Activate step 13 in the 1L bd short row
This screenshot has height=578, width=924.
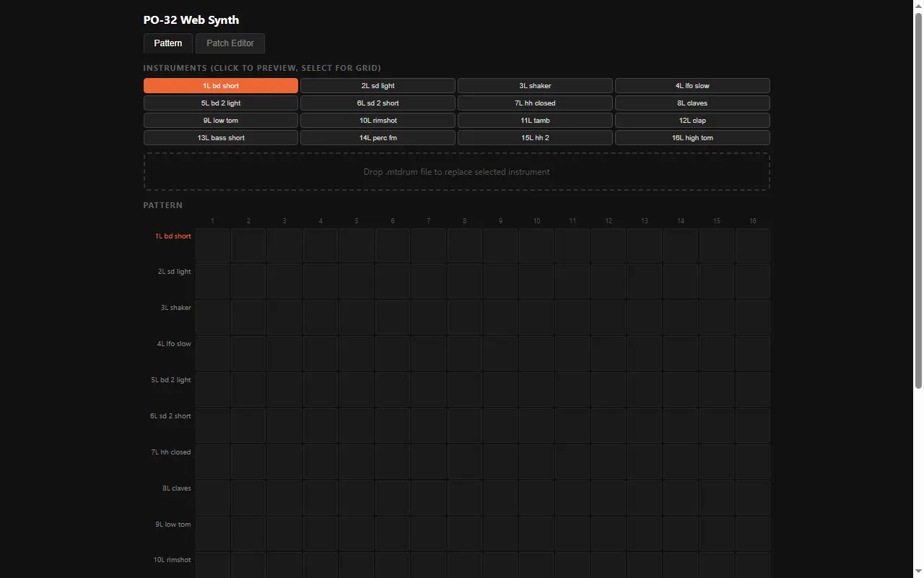pos(645,245)
